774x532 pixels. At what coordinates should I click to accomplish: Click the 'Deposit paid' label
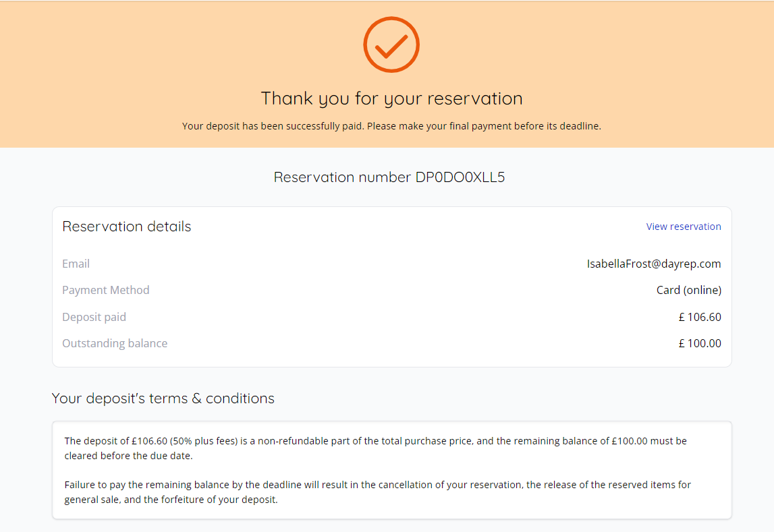click(x=94, y=317)
